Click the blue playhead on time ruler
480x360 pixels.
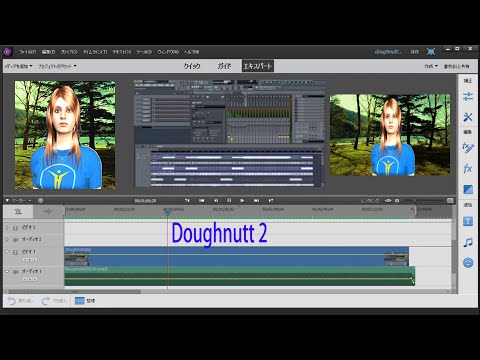[x=168, y=212]
